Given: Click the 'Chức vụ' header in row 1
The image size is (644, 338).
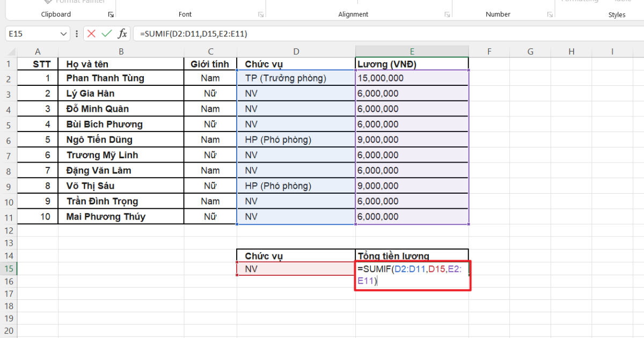Looking at the screenshot, I should point(296,64).
